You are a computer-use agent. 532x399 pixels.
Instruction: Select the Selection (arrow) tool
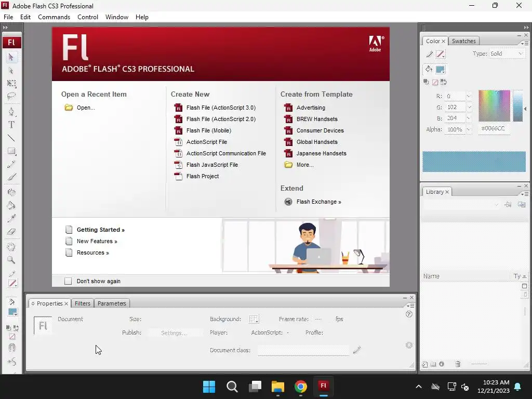pyautogui.click(x=11, y=57)
